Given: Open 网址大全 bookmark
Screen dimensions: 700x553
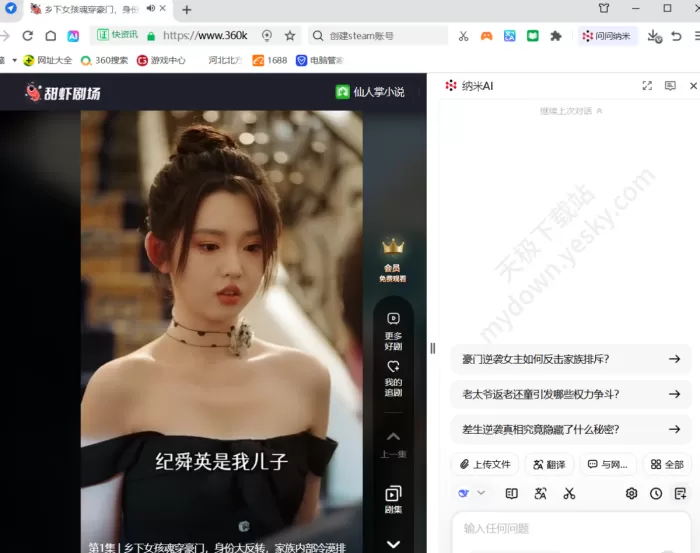Looking at the screenshot, I should click(x=48, y=60).
